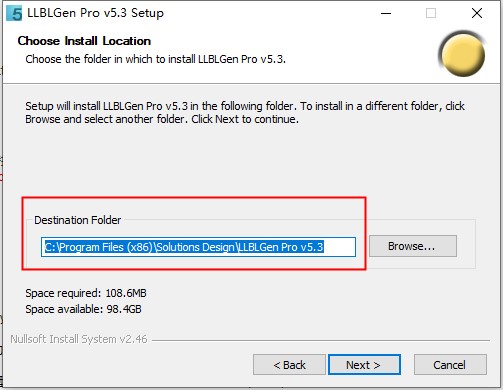Click the Next > button
Image resolution: width=503 pixels, height=390 pixels.
pyautogui.click(x=364, y=365)
